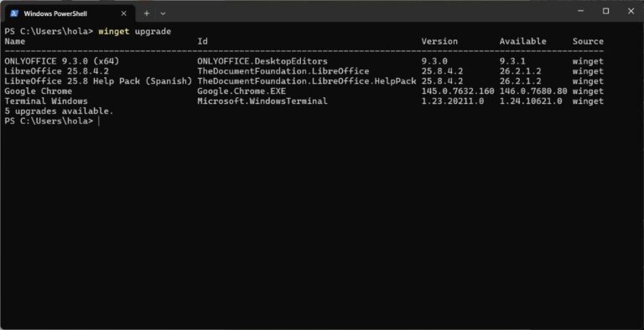The height and width of the screenshot is (330, 644).
Task: Click 26.2.1.2 in the Help Pack row
Action: pos(521,81)
